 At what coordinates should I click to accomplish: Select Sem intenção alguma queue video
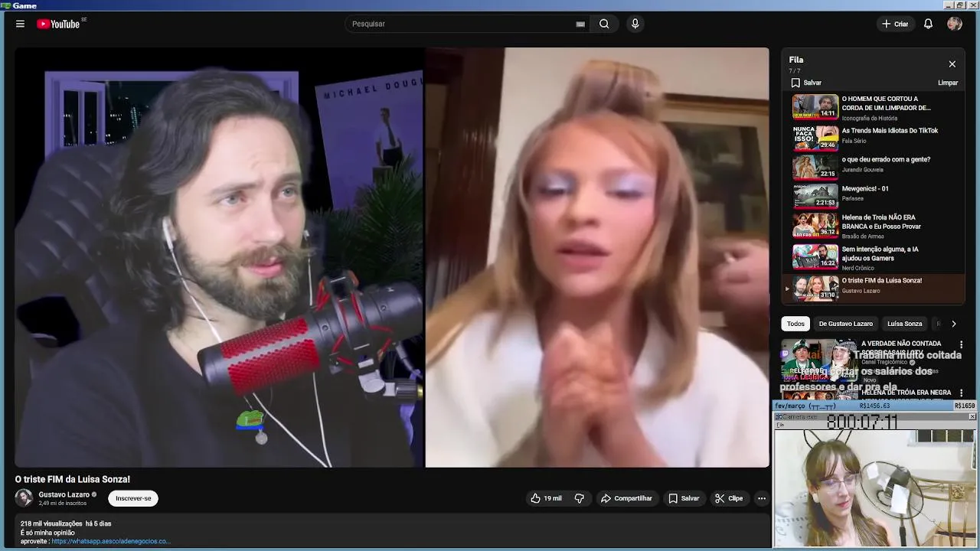coord(873,258)
